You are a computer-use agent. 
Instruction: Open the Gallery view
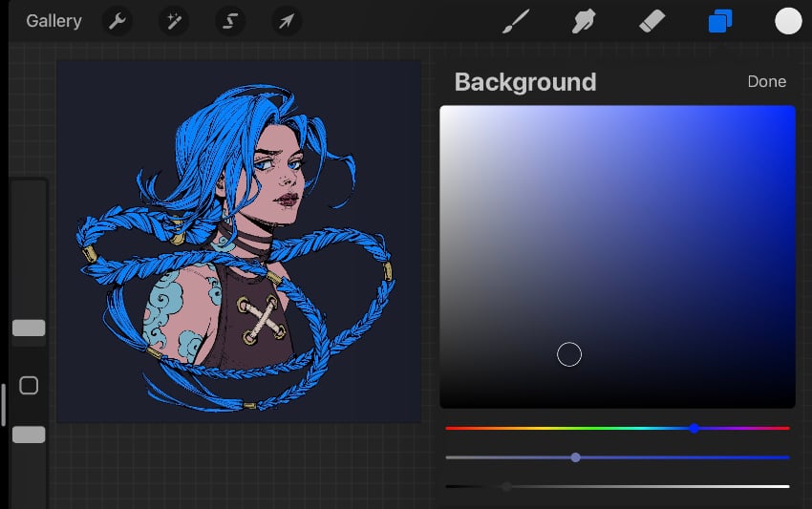click(53, 21)
